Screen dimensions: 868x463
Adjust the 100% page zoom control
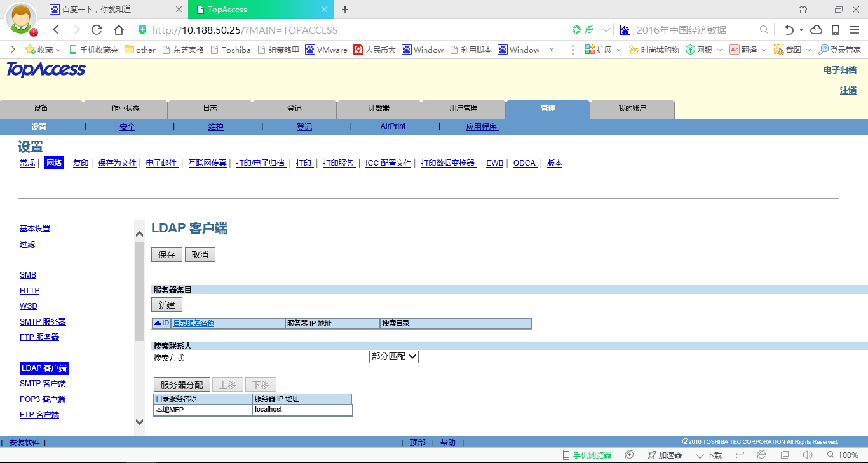pos(845,454)
